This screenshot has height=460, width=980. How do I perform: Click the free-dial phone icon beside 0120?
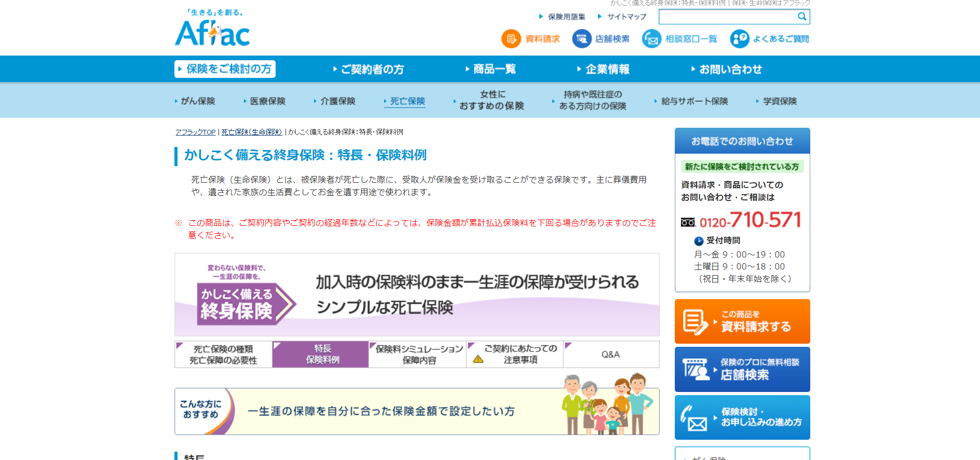coord(688,223)
